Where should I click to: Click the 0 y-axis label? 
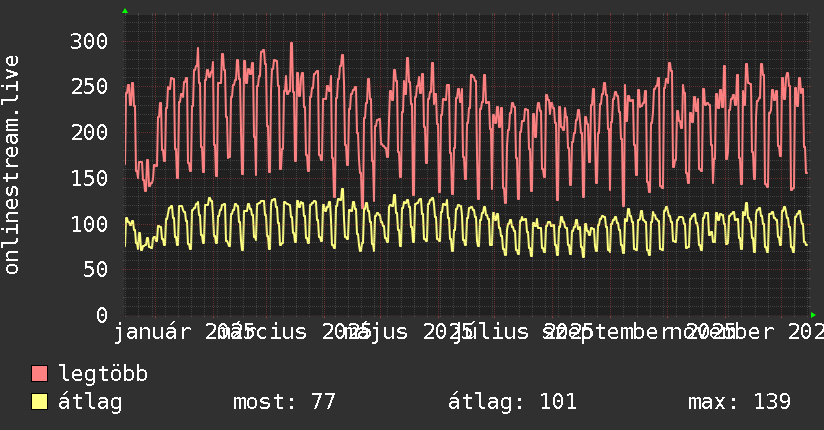coord(102,315)
